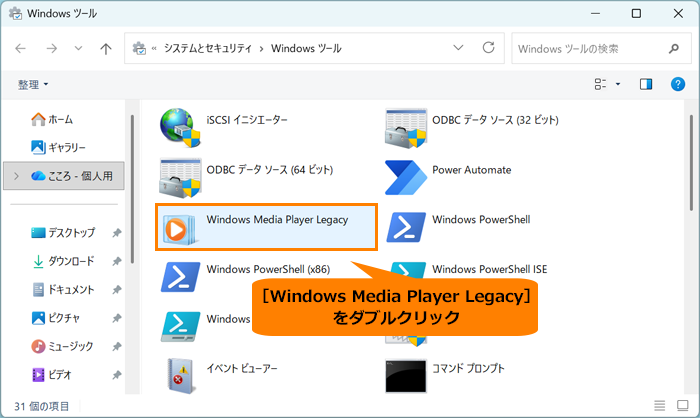Select the Windows PowerShell icon
The height and width of the screenshot is (418, 700).
coord(406,227)
